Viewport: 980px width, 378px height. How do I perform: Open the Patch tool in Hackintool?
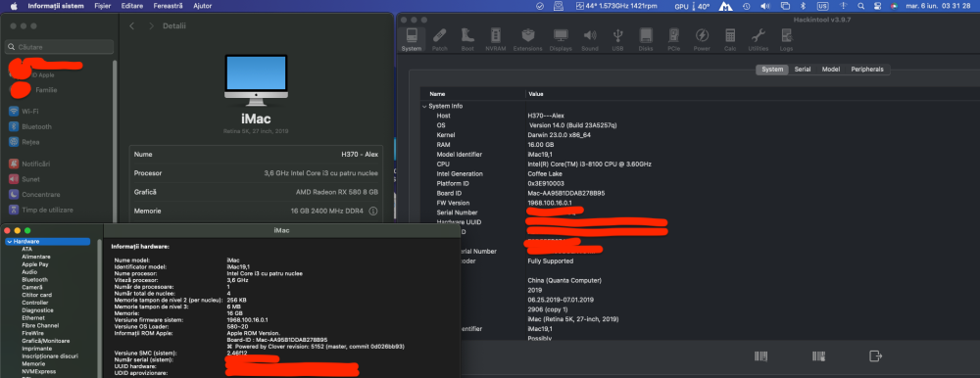click(x=439, y=39)
